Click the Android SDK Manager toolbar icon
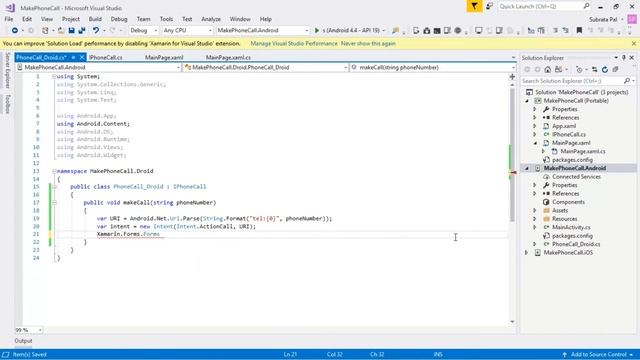The width and height of the screenshot is (640, 360). 427,31
